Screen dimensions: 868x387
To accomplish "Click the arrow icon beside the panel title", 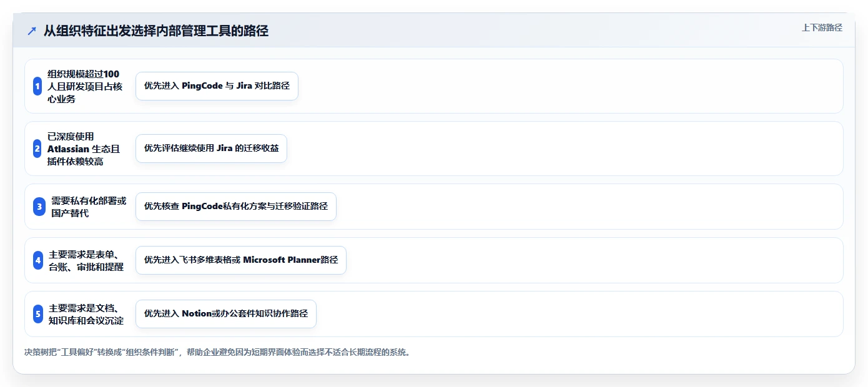I will (32, 31).
